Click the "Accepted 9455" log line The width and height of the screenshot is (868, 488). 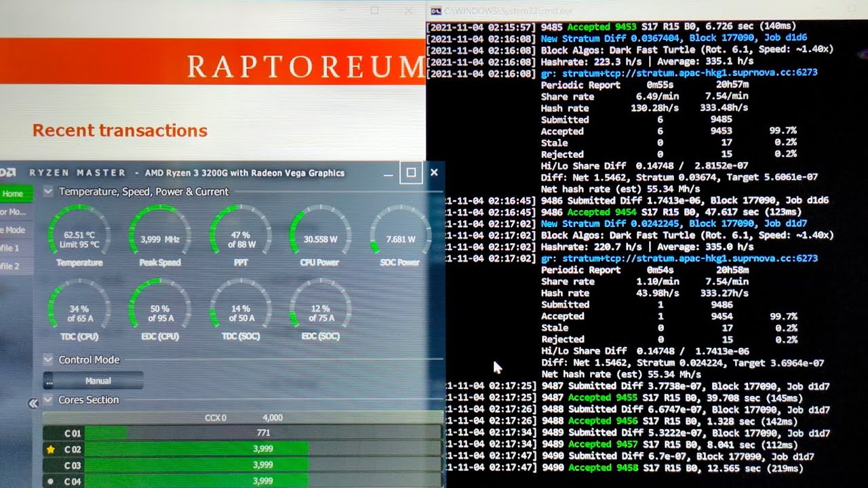click(x=624, y=398)
